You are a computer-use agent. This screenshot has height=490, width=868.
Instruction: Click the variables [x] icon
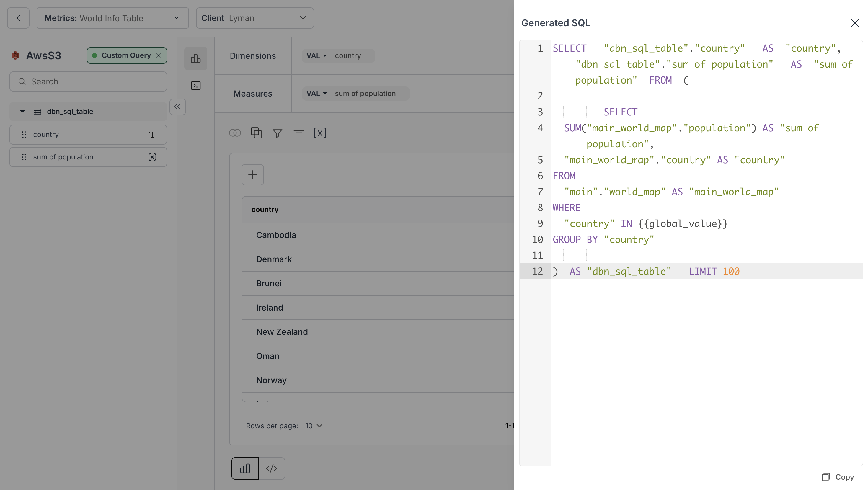320,133
